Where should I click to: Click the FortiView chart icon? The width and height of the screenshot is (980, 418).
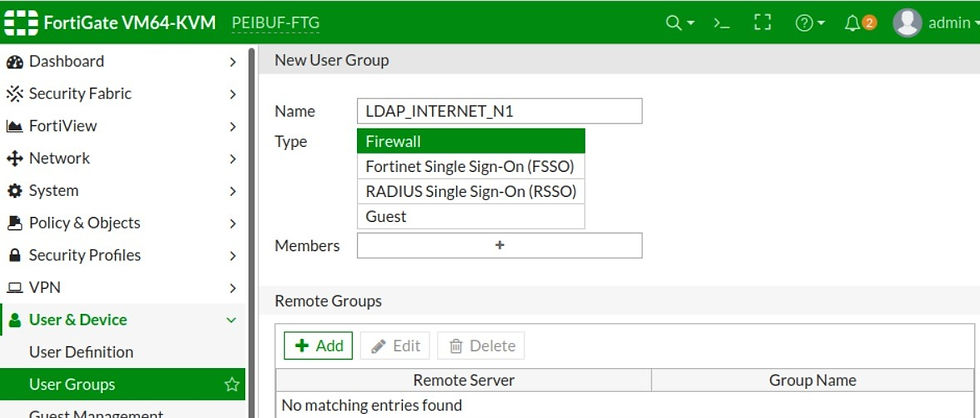point(14,126)
